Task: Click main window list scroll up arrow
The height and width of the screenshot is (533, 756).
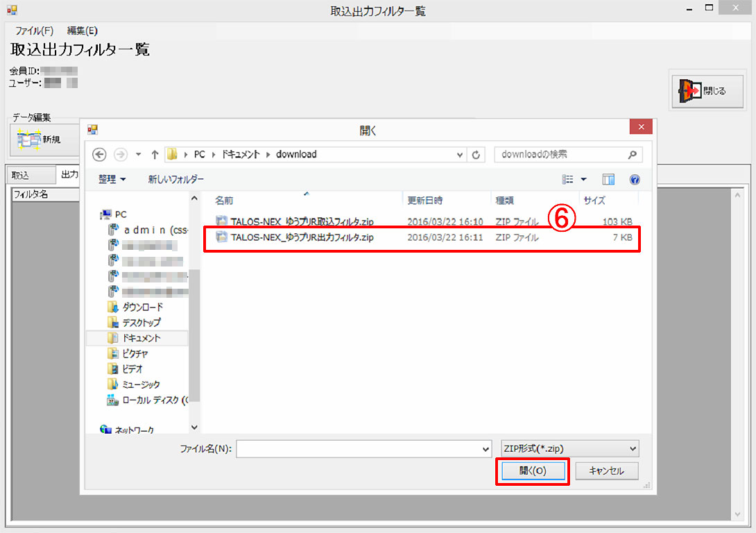Action: point(737,195)
